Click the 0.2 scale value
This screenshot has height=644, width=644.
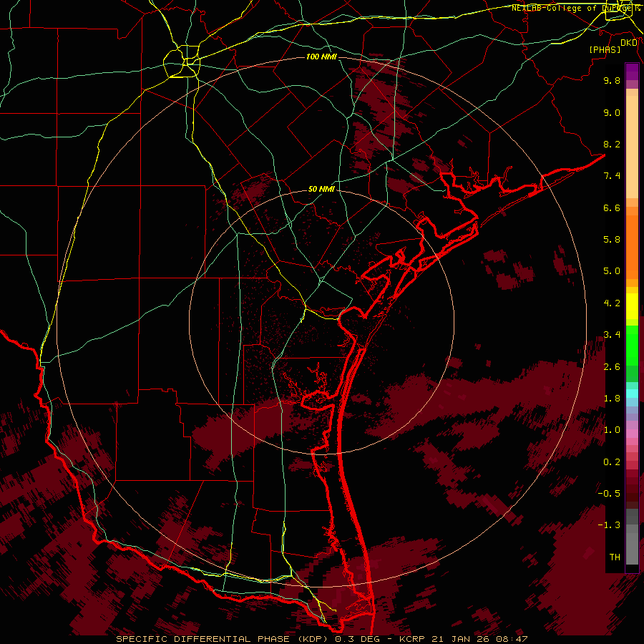[612, 462]
